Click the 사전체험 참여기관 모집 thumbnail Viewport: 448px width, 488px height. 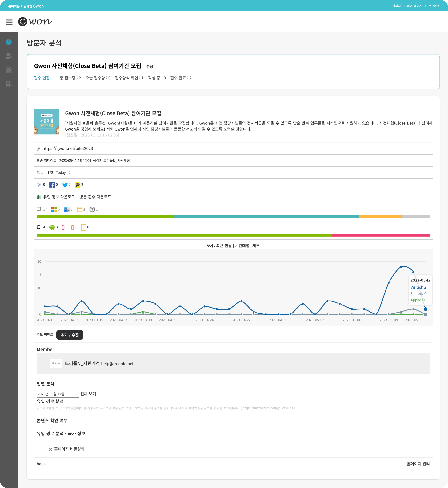(x=46, y=122)
